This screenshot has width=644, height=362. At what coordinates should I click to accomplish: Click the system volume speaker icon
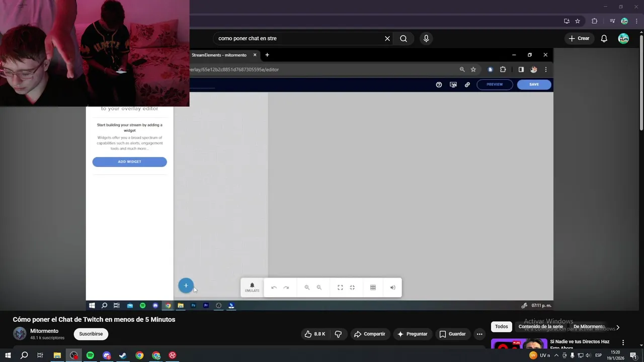click(x=588, y=355)
